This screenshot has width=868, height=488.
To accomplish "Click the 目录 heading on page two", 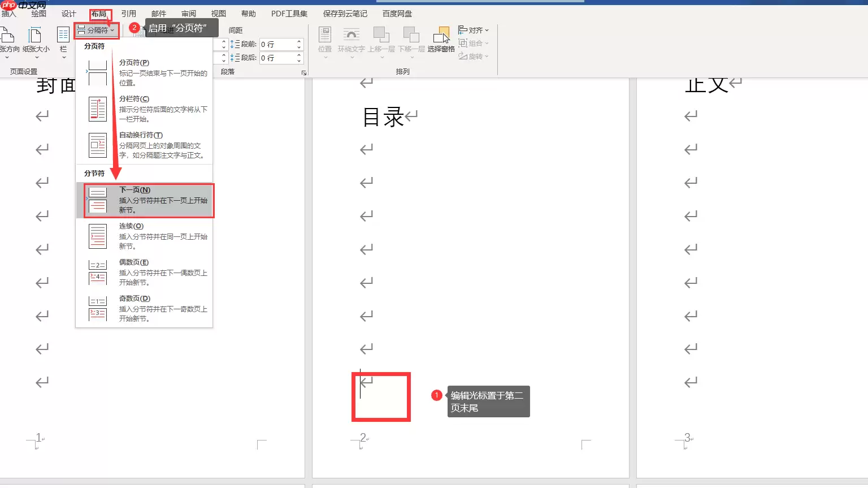I will pyautogui.click(x=383, y=117).
